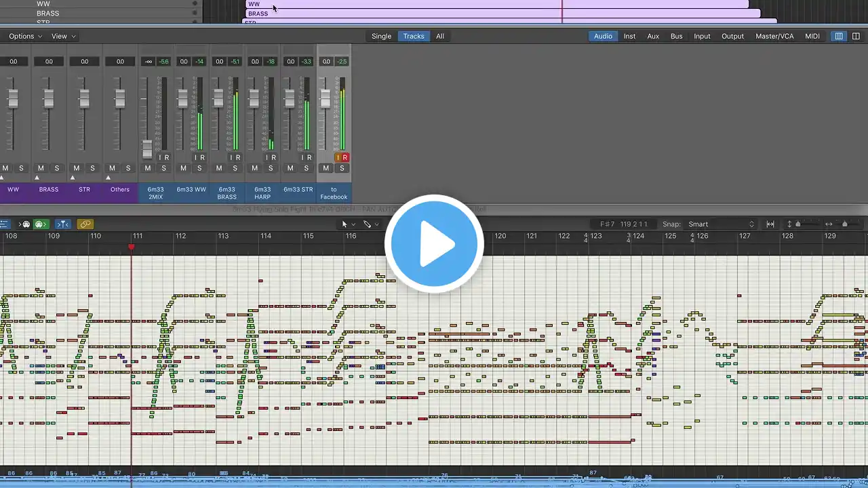Filter mixer by MIDI channels
The height and width of the screenshot is (488, 868).
(812, 36)
